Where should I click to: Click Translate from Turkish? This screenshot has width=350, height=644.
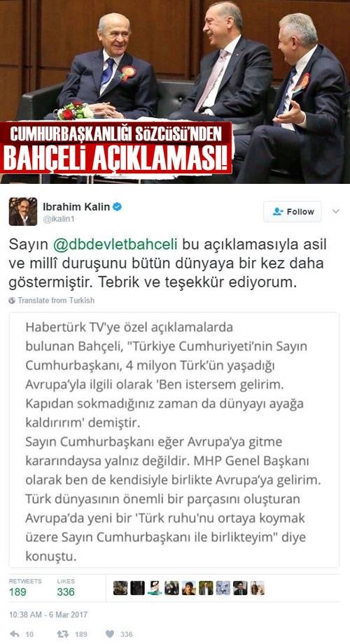56,301
